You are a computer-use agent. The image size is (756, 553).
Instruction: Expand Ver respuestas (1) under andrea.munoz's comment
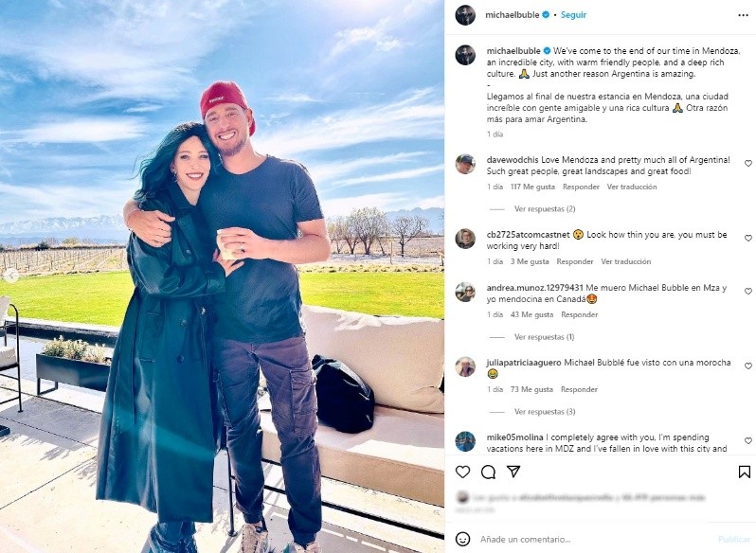[x=544, y=337]
